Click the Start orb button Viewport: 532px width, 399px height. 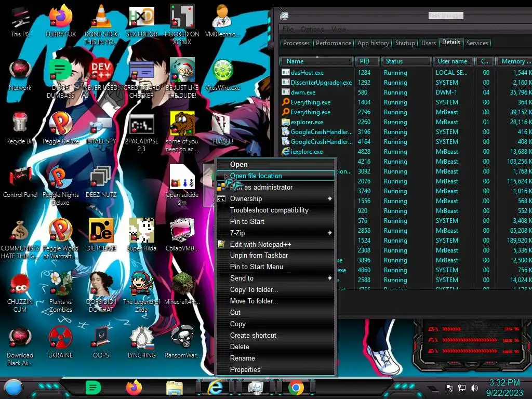(x=14, y=388)
